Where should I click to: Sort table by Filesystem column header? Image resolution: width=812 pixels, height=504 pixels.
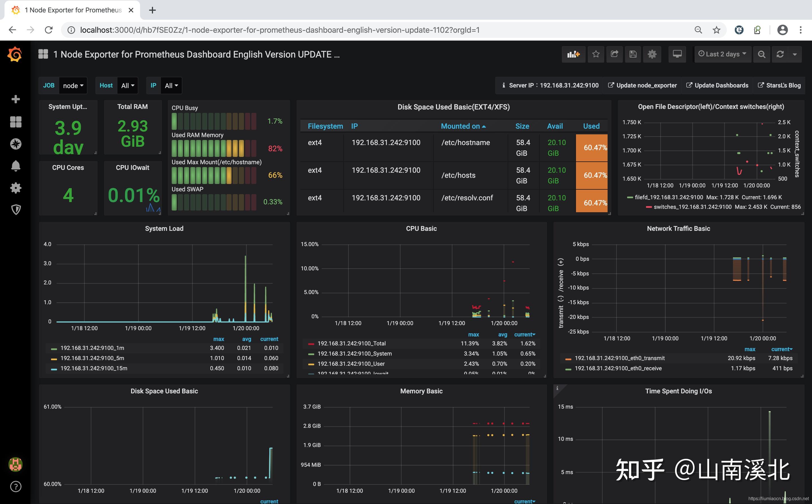tap(325, 126)
